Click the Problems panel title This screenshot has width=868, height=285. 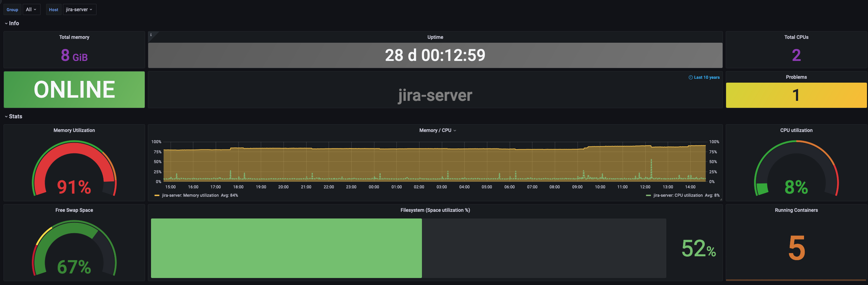[796, 77]
